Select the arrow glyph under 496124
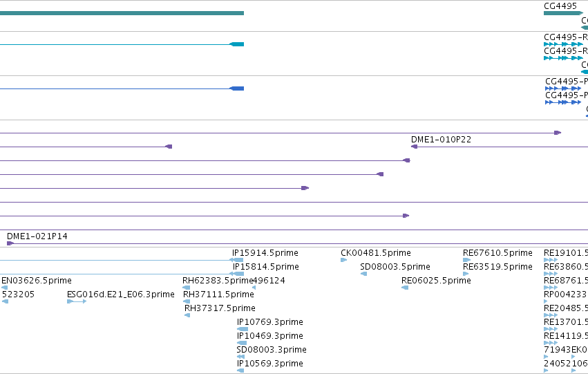588x374 pixels. coord(254,288)
